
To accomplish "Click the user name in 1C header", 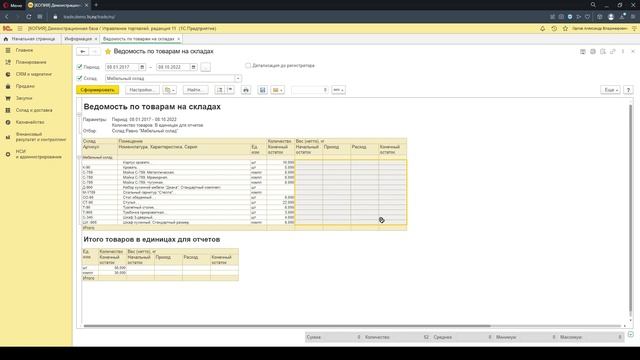I will [600, 29].
